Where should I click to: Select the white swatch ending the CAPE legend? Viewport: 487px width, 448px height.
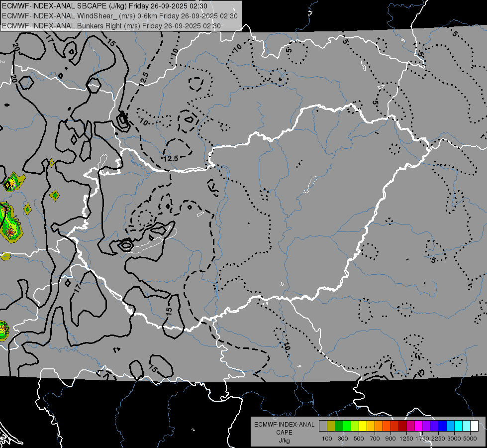point(474,426)
